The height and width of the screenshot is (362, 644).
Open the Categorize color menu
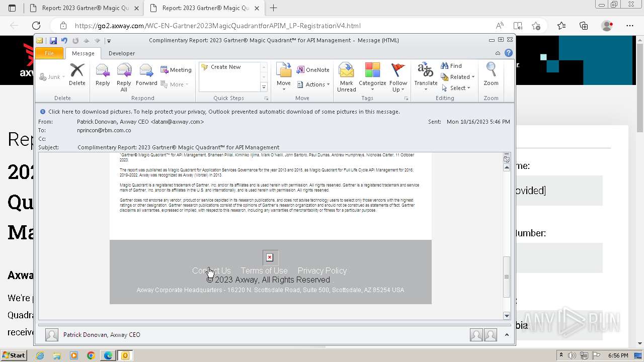pyautogui.click(x=372, y=77)
